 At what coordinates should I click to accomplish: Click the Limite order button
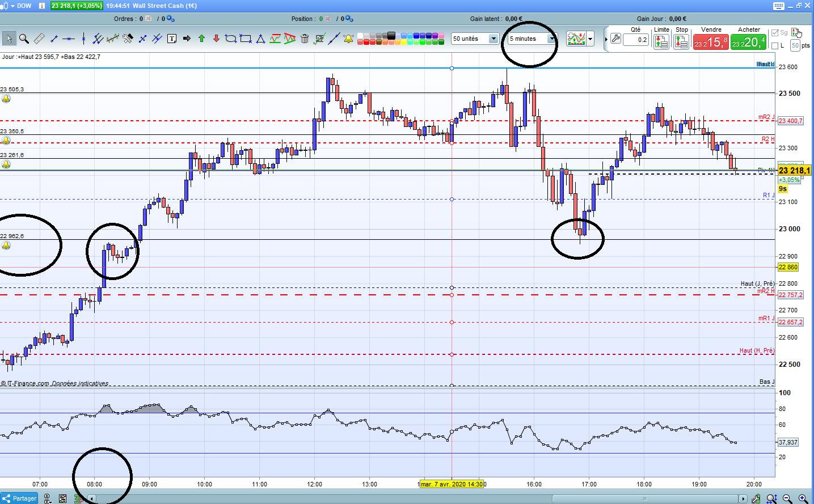pyautogui.click(x=661, y=42)
